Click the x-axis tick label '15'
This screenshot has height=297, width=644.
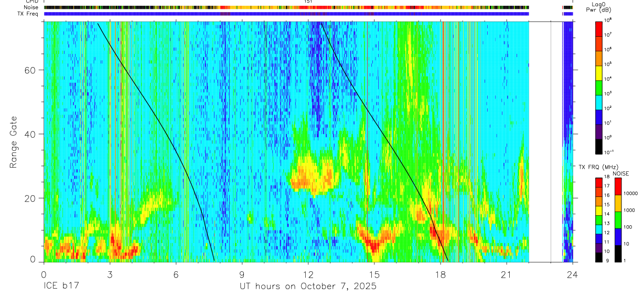(x=374, y=274)
